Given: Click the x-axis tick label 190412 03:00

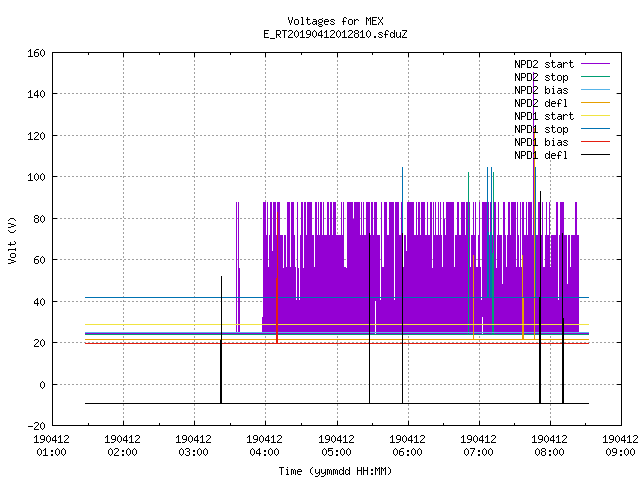Looking at the screenshot, I should (x=193, y=446).
